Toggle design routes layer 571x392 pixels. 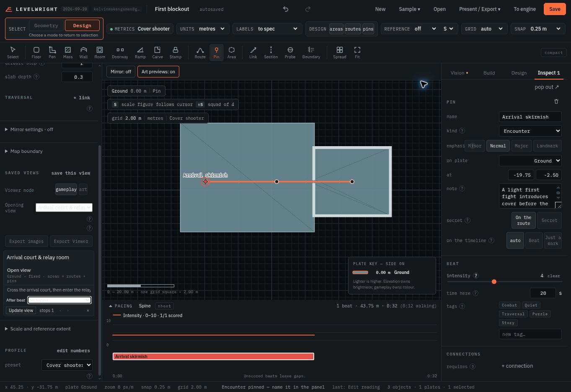pyautogui.click(x=353, y=29)
